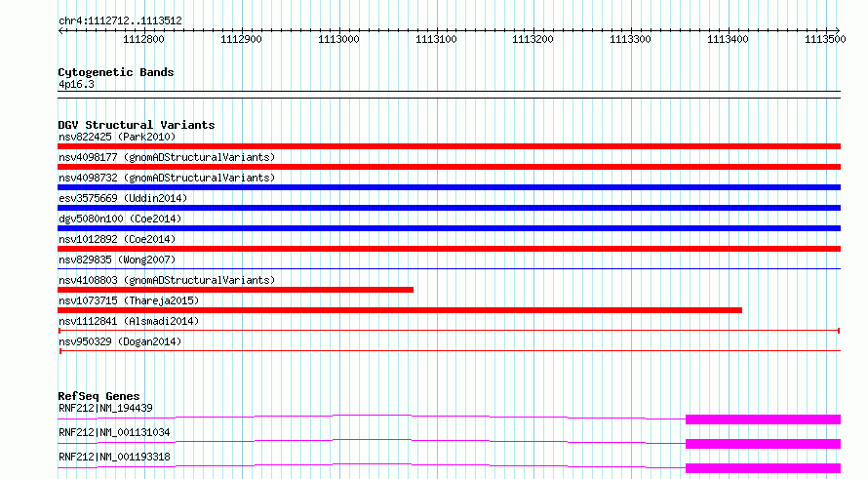Click the 1113200 ruler position label
The width and height of the screenshot is (868, 479).
click(x=533, y=39)
